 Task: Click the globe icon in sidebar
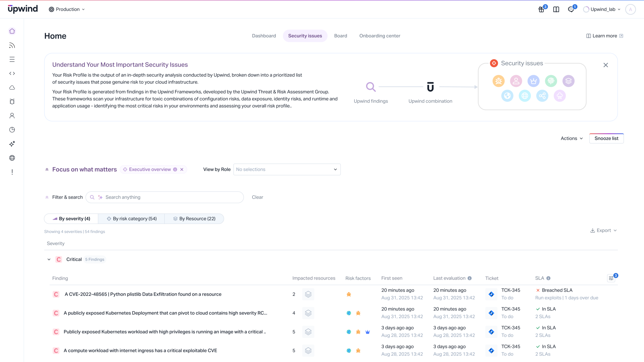12,158
